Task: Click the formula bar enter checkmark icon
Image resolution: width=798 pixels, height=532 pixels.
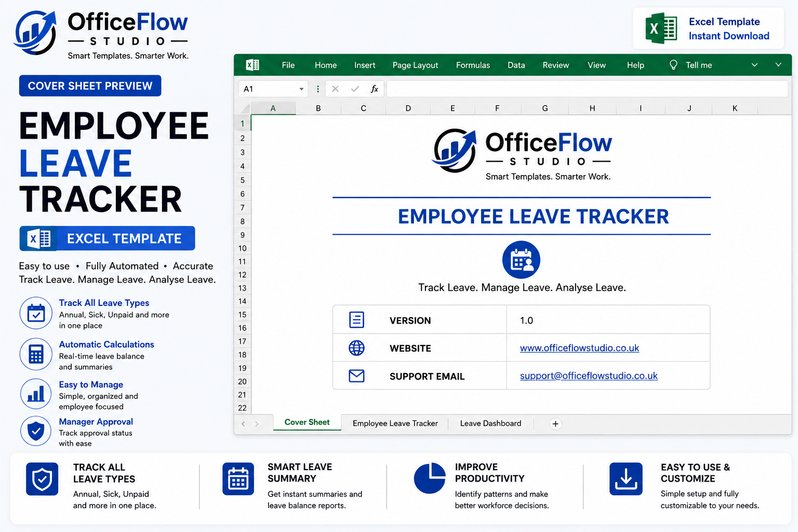Action: (355, 89)
